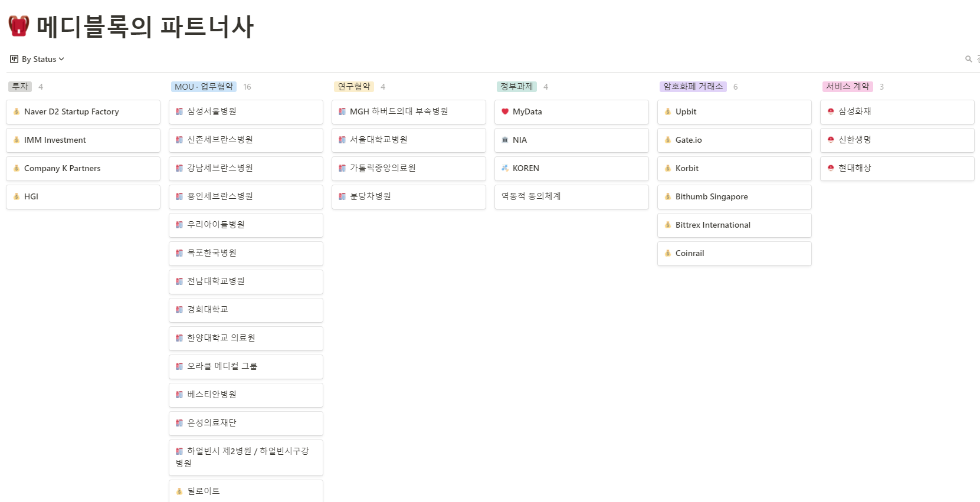Open the MGH 하버드의대 부속병원 card

pyautogui.click(x=409, y=112)
